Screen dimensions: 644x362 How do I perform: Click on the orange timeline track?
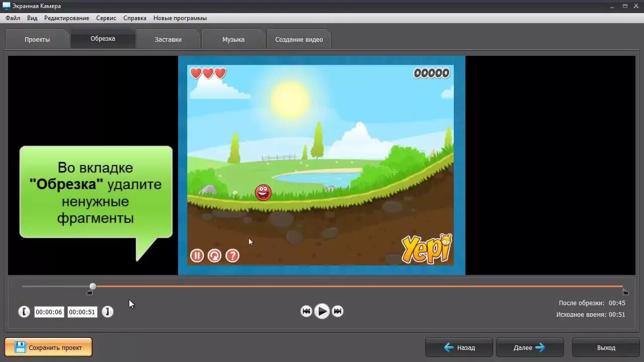360,286
